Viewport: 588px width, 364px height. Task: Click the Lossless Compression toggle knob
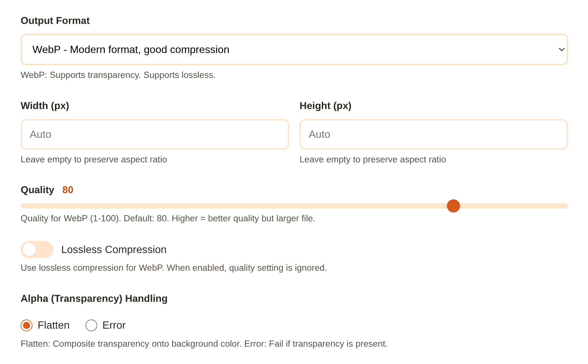click(30, 249)
